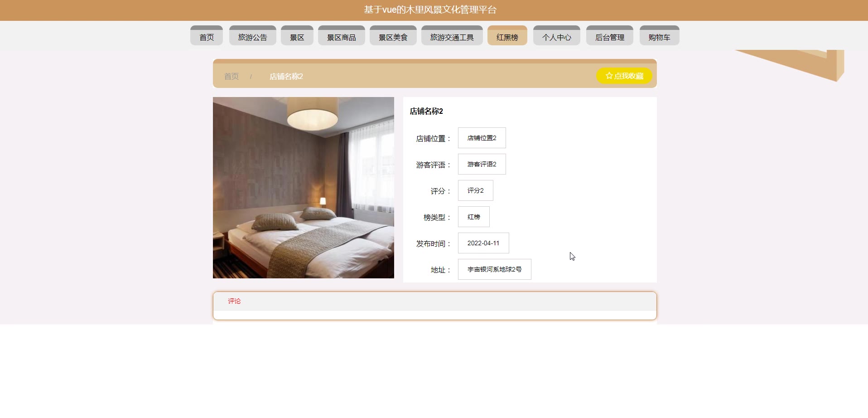Image resolution: width=868 pixels, height=418 pixels.
Task: Click the 店铺位置2 value box
Action: tap(482, 138)
